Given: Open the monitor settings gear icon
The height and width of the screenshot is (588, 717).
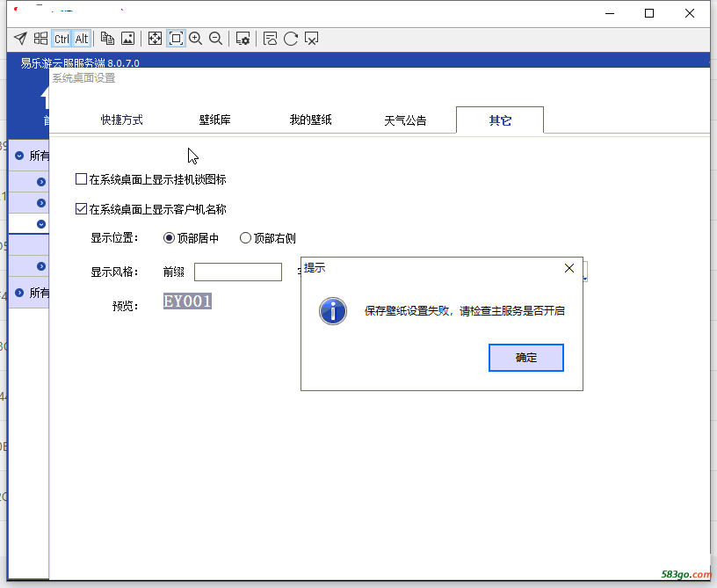Looking at the screenshot, I should [x=243, y=39].
